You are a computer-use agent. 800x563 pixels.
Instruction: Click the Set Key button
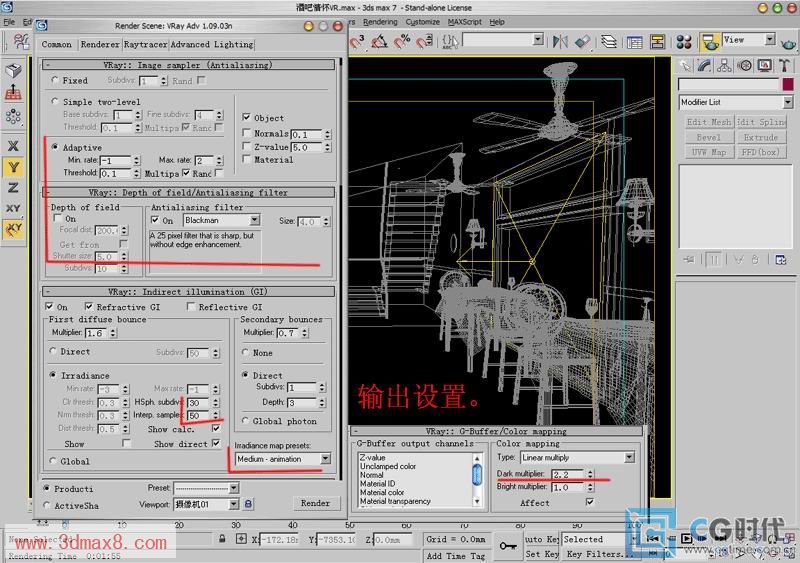[x=540, y=554]
